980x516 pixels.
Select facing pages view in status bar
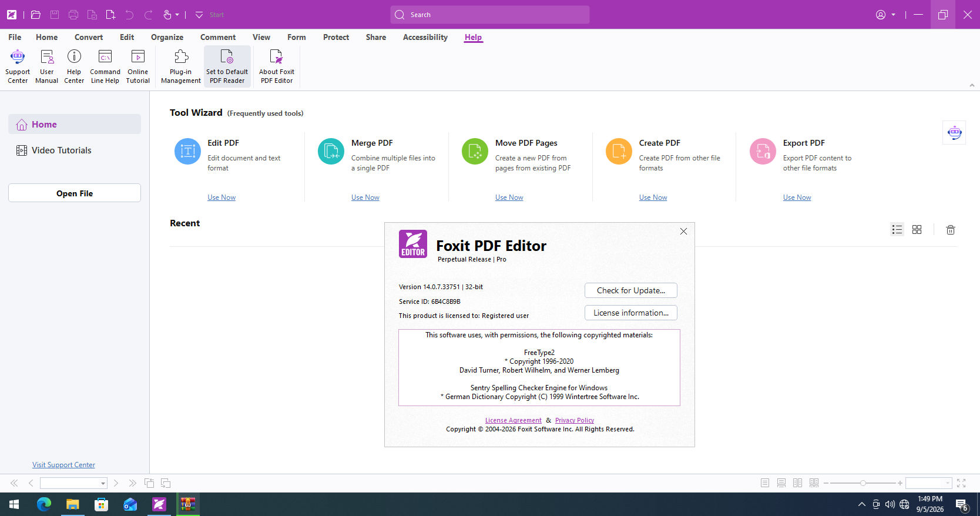coord(797,483)
